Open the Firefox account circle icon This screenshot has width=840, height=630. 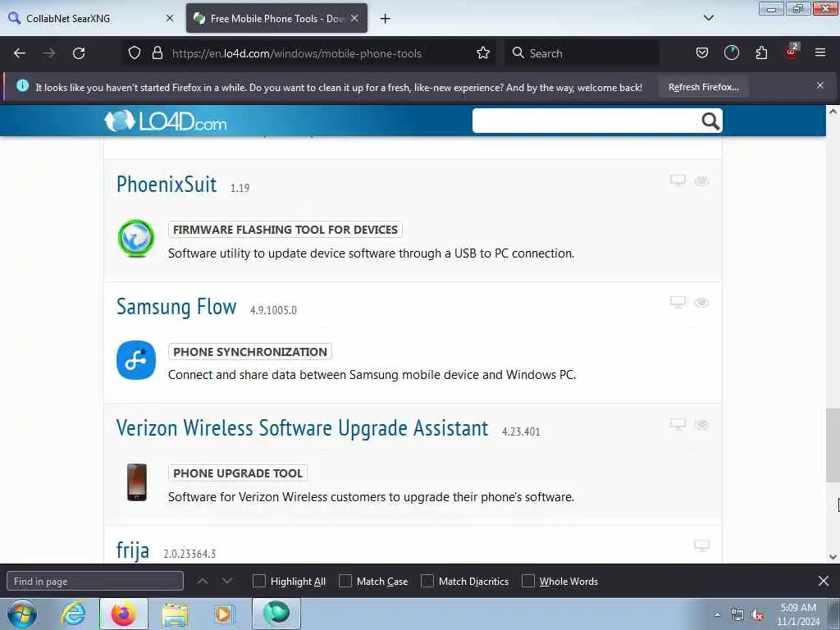(x=731, y=53)
